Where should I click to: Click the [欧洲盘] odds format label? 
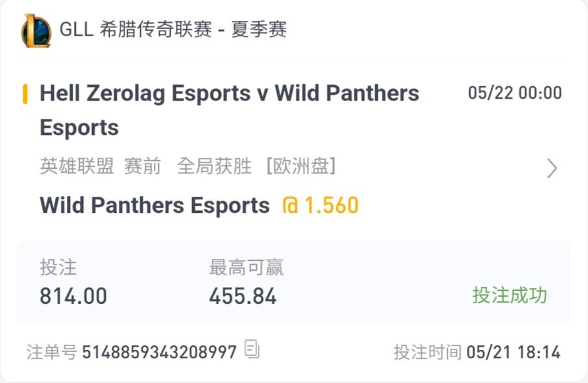tap(300, 167)
